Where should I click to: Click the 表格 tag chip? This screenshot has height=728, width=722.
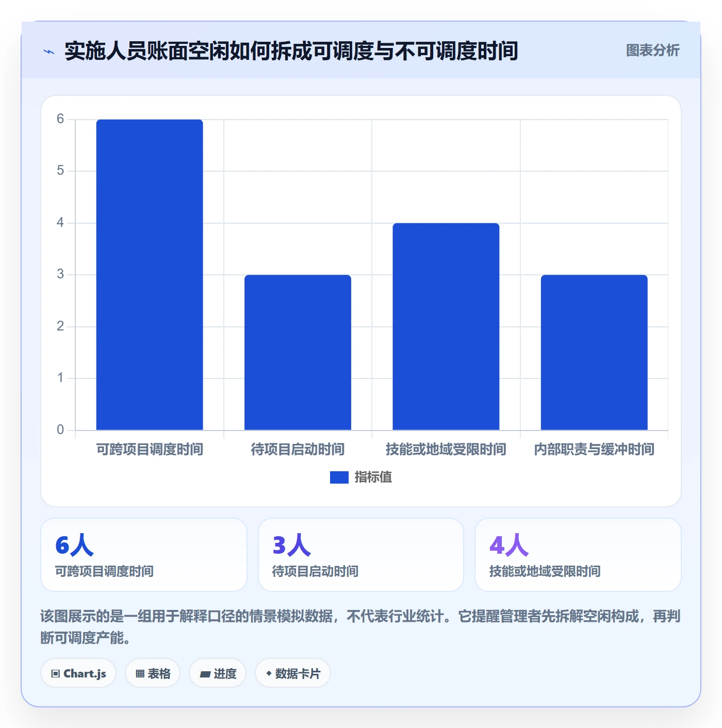(x=153, y=673)
